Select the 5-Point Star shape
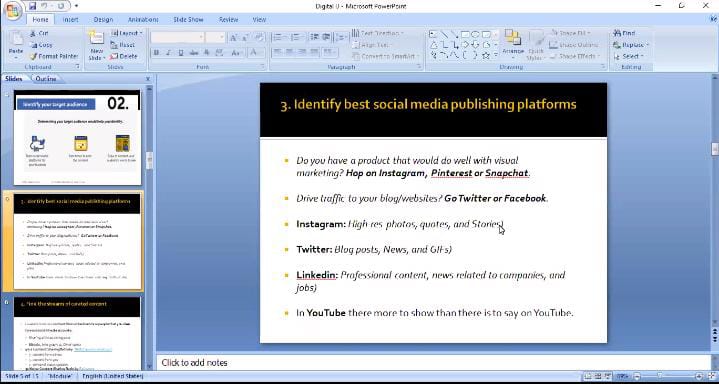 (x=486, y=56)
